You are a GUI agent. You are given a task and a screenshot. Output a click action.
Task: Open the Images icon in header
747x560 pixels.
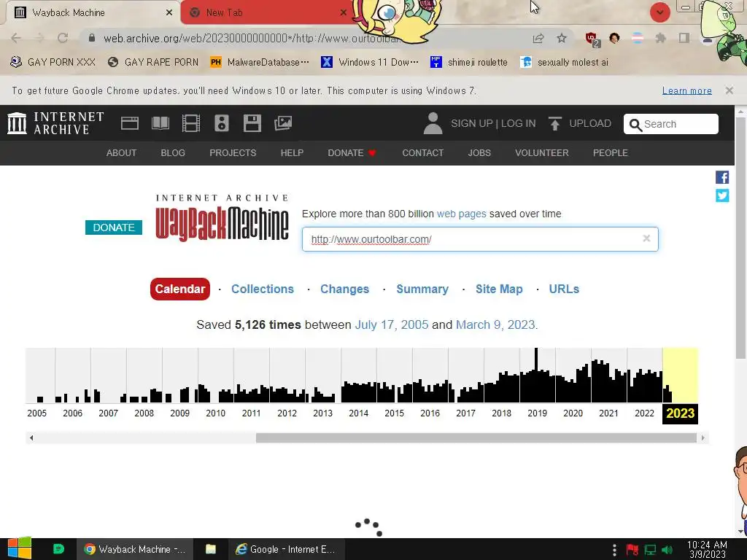(x=283, y=123)
